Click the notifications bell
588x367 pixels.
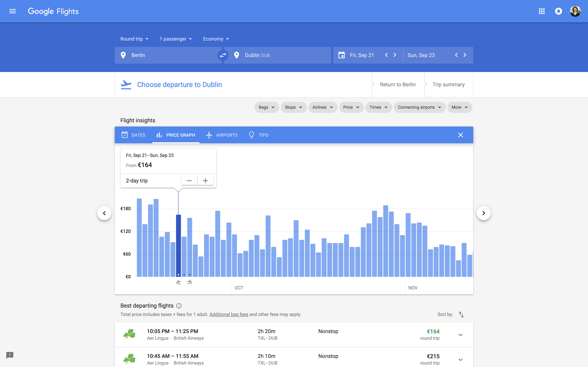click(558, 11)
